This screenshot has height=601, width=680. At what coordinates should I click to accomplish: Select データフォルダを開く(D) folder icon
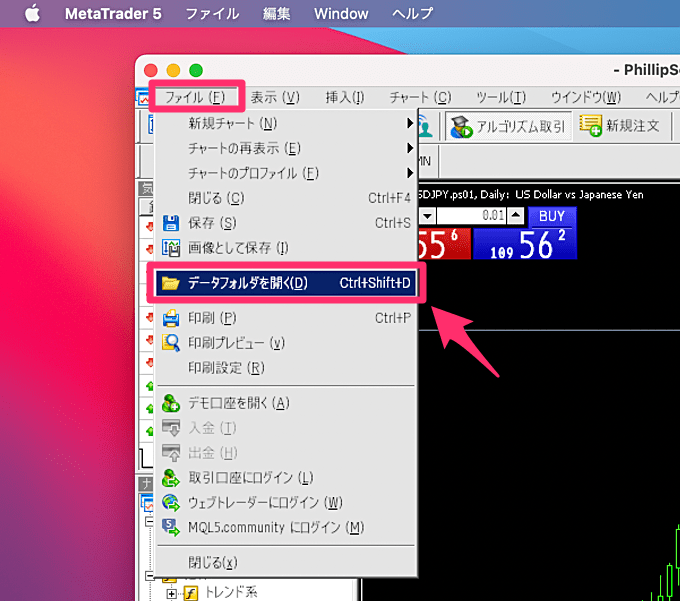pos(170,283)
